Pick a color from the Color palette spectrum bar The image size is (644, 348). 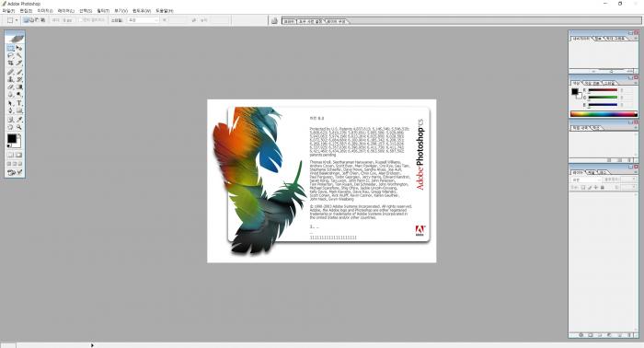[x=604, y=114]
